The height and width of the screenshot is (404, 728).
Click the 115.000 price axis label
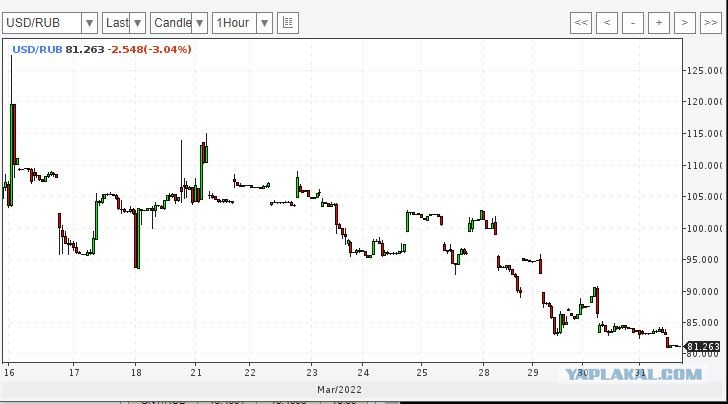(x=704, y=134)
